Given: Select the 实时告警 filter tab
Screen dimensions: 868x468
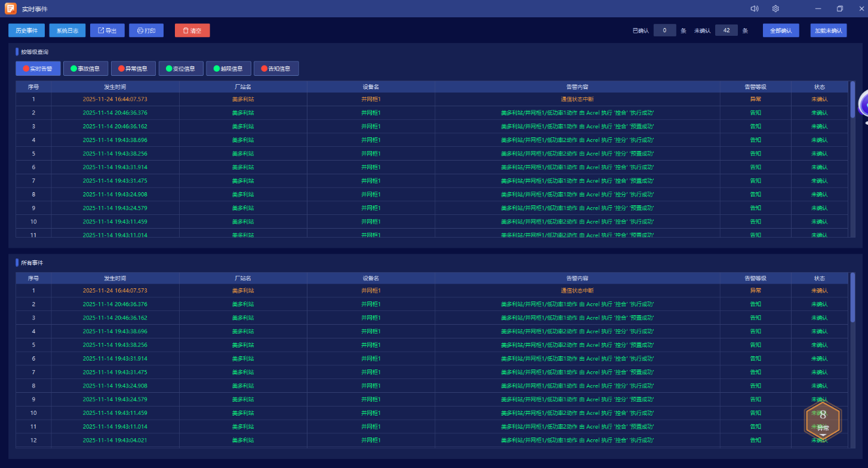Looking at the screenshot, I should tap(38, 69).
